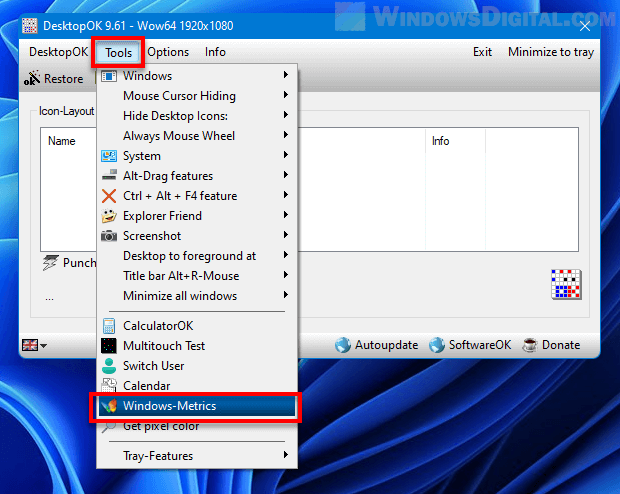Choose Get pixel color entry
Viewport: 620px width, 494px height.
pos(197,426)
